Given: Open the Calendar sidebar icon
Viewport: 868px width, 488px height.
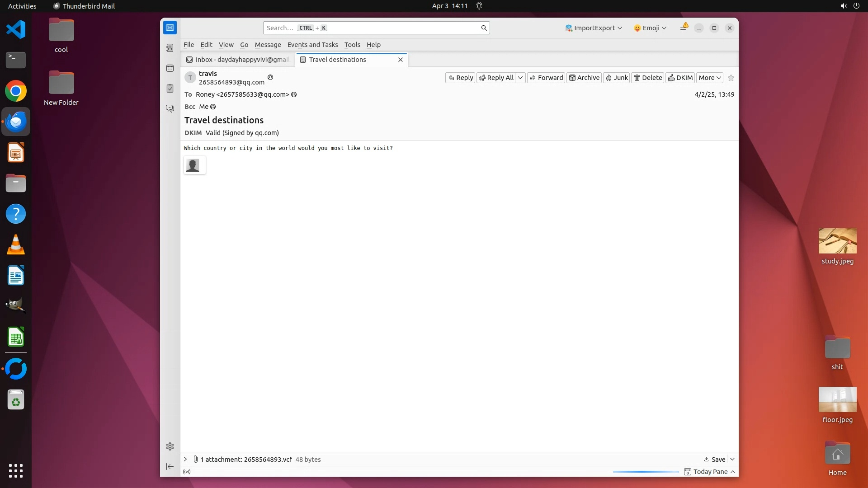Looking at the screenshot, I should pyautogui.click(x=170, y=68).
